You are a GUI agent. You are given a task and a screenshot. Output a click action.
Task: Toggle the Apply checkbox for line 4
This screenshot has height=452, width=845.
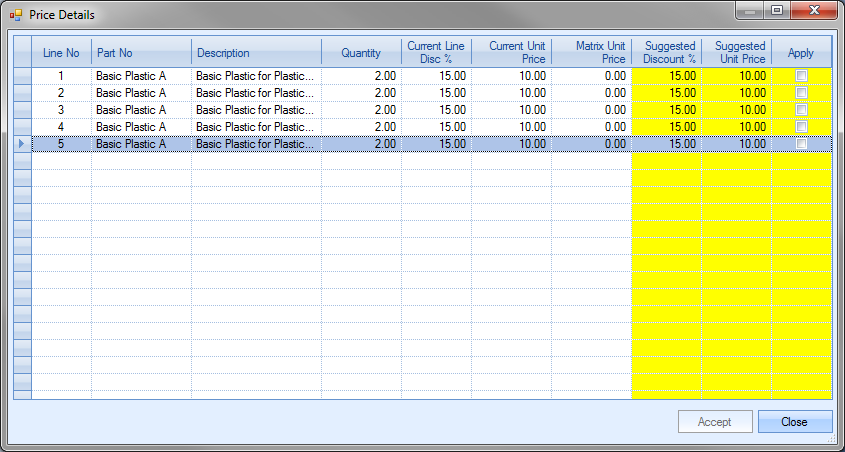point(801,127)
